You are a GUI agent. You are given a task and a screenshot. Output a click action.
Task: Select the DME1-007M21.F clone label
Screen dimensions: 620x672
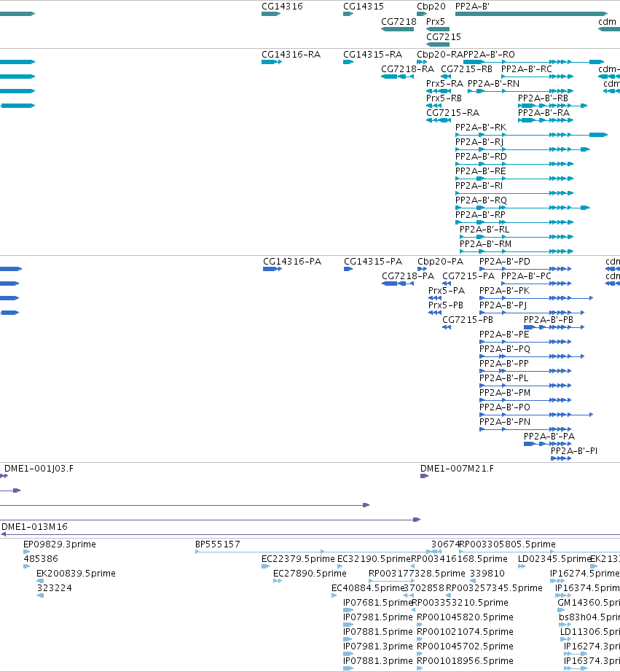pyautogui.click(x=457, y=469)
